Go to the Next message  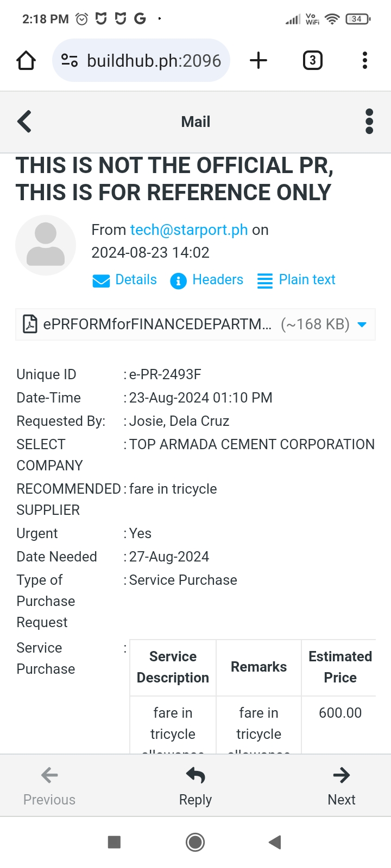coord(342,786)
